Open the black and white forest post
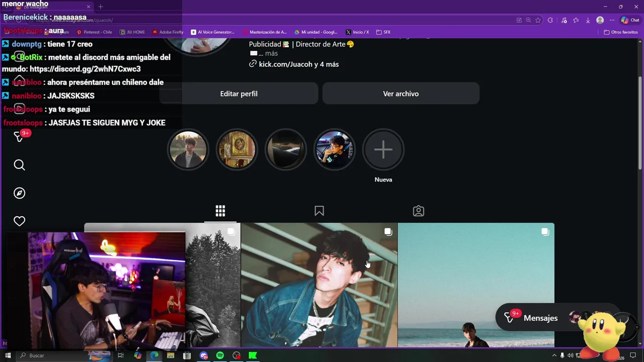This screenshot has height=362, width=644. coord(212,285)
